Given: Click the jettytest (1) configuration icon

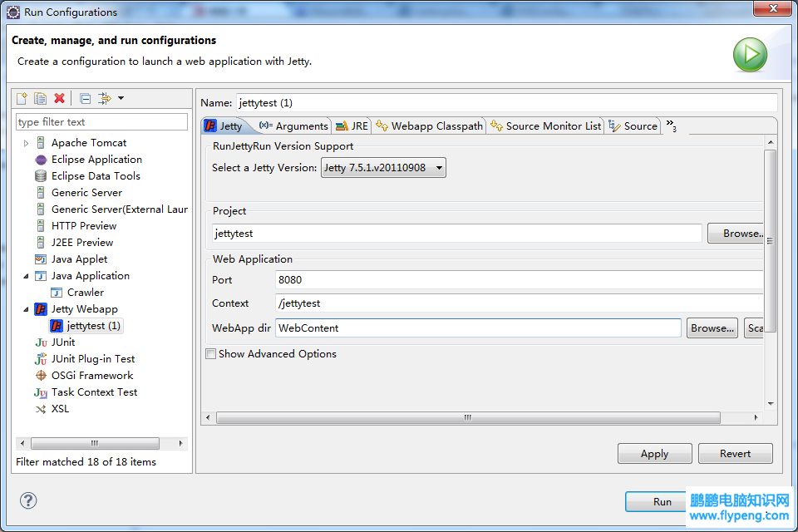Looking at the screenshot, I should pyautogui.click(x=57, y=326).
